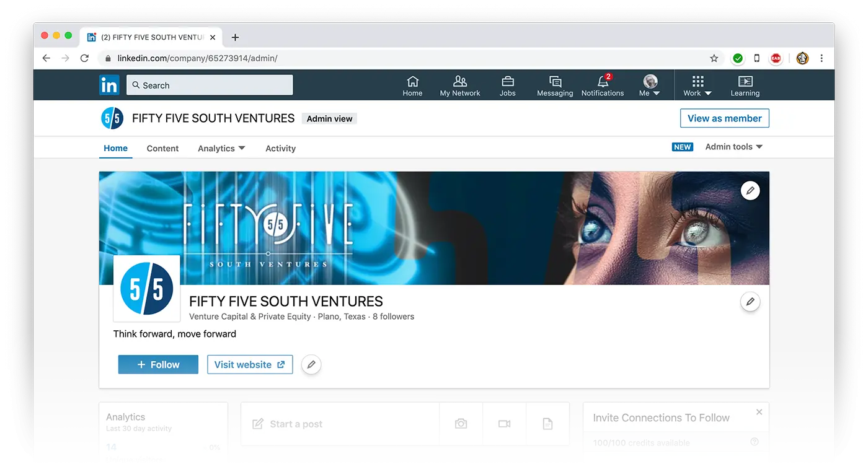Expand the Analytics dropdown
The image size is (868, 464).
pos(221,148)
